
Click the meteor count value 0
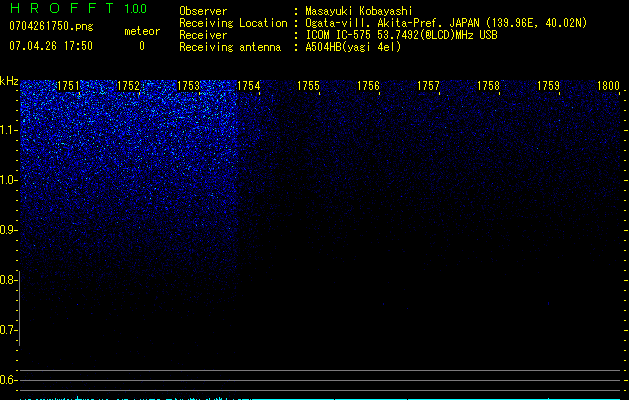pos(142,46)
